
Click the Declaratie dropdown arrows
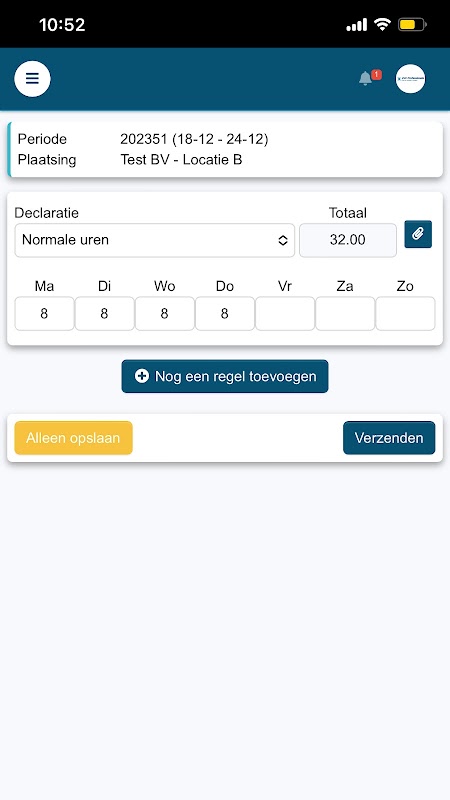click(x=283, y=240)
